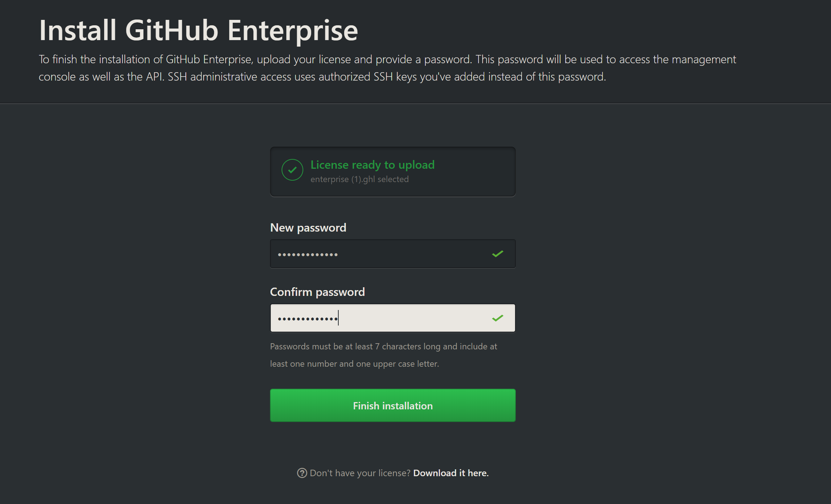Viewport: 831px width, 504px height.
Task: Click the Don't have your license? text
Action: (x=360, y=473)
